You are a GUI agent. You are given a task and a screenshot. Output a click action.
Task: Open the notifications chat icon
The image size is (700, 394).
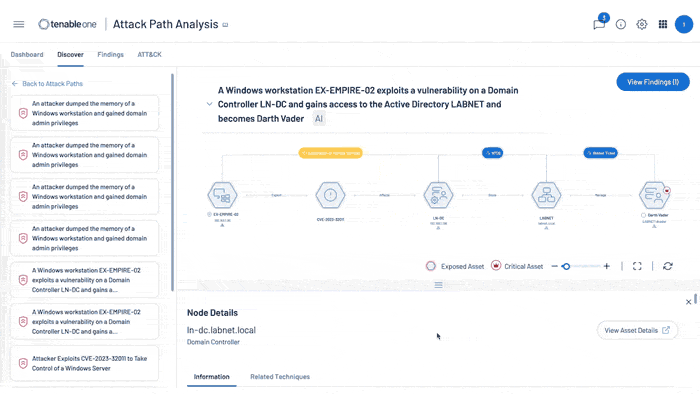point(599,24)
